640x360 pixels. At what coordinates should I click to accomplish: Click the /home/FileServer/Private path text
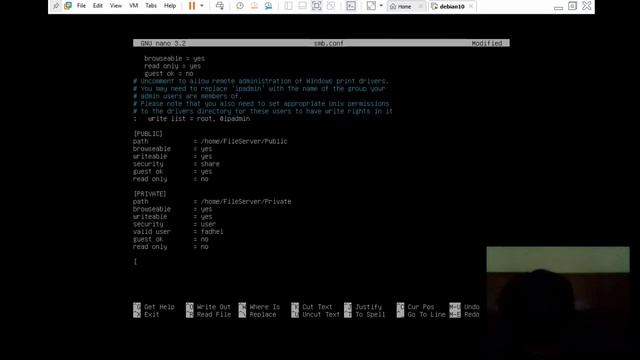pyautogui.click(x=246, y=202)
